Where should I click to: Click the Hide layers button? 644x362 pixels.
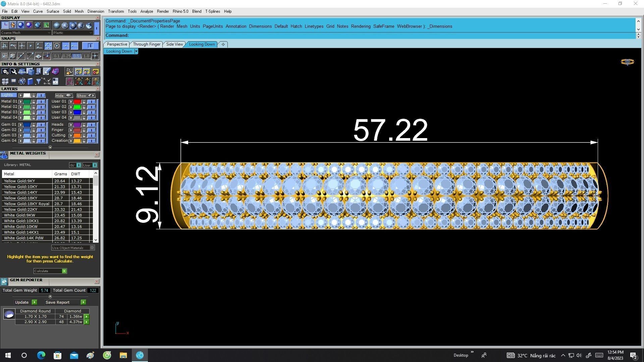point(64,96)
